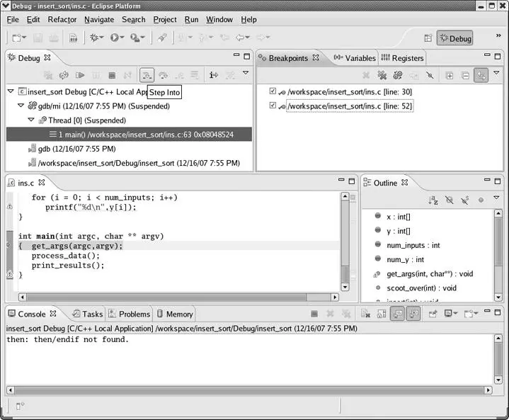Image resolution: width=509 pixels, height=420 pixels.
Task: Click Collapse All in Breakpoints toolbar
Action: pos(465,75)
